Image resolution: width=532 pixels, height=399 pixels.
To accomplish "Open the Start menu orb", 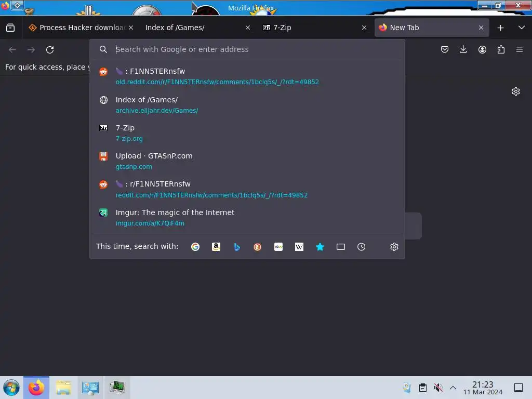I will pos(11,388).
